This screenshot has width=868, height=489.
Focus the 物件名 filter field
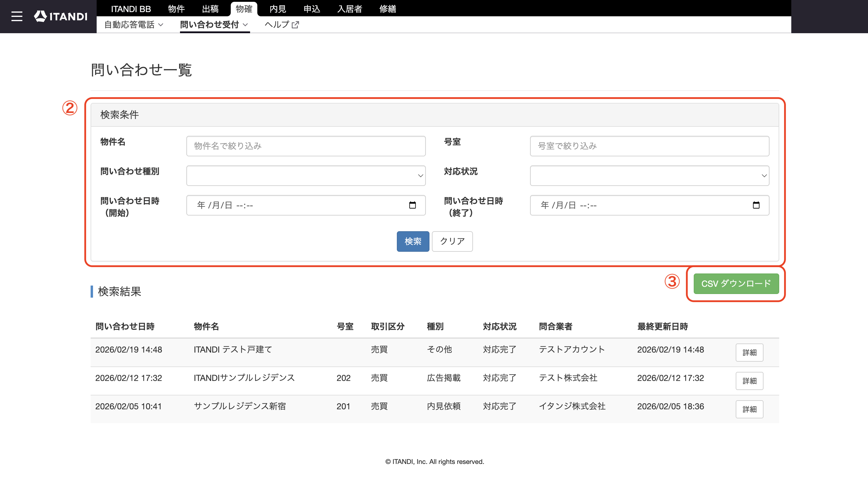pos(306,146)
